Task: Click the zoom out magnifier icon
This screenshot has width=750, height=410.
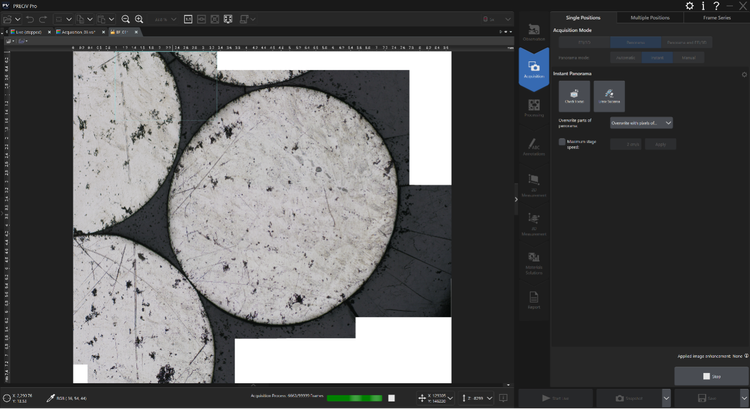Action: pyautogui.click(x=126, y=20)
